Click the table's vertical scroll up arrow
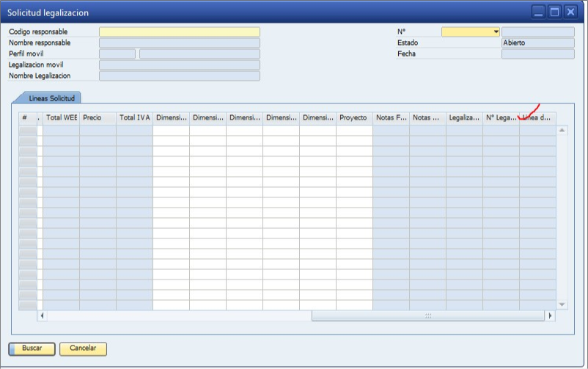 pyautogui.click(x=562, y=130)
